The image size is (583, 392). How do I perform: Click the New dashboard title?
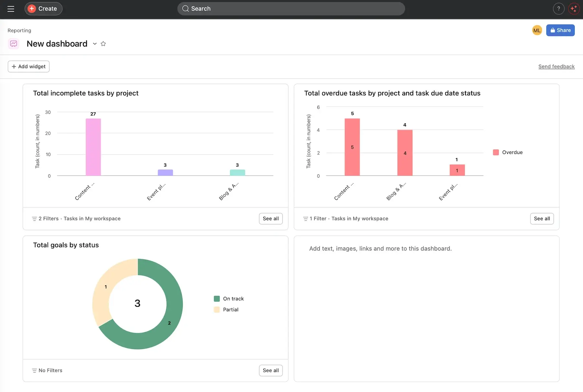click(57, 44)
